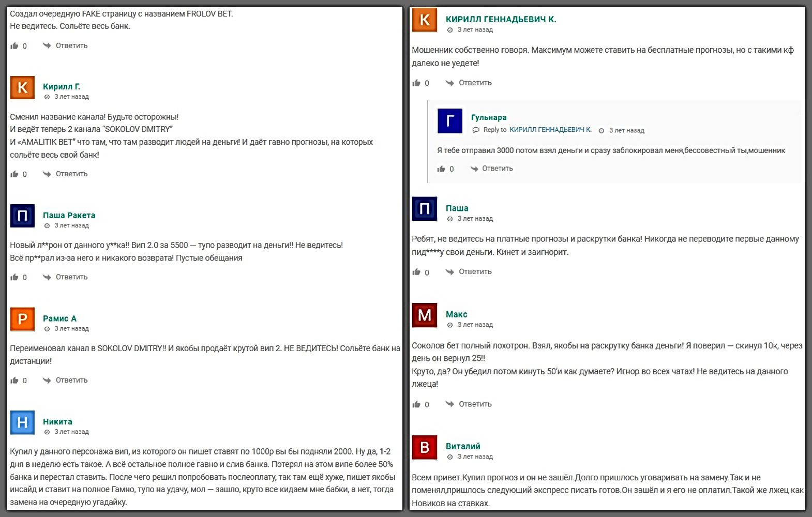
Task: Click timestamp under КИРИЛЛ ГЕННАДЬЕВИЧ К. header
Action: [475, 30]
